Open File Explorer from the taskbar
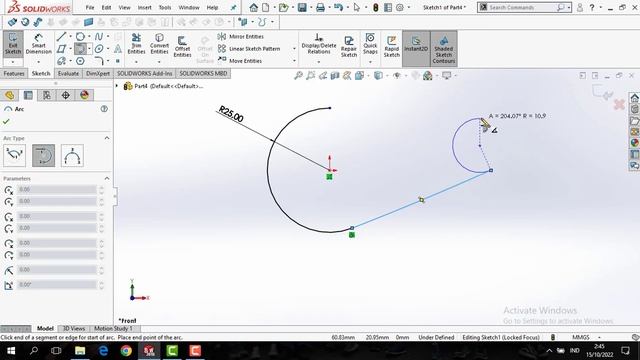The image size is (640, 360). (x=80, y=351)
